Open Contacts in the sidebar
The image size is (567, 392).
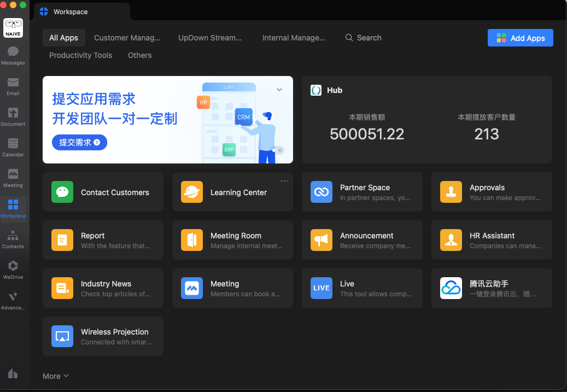pos(13,240)
